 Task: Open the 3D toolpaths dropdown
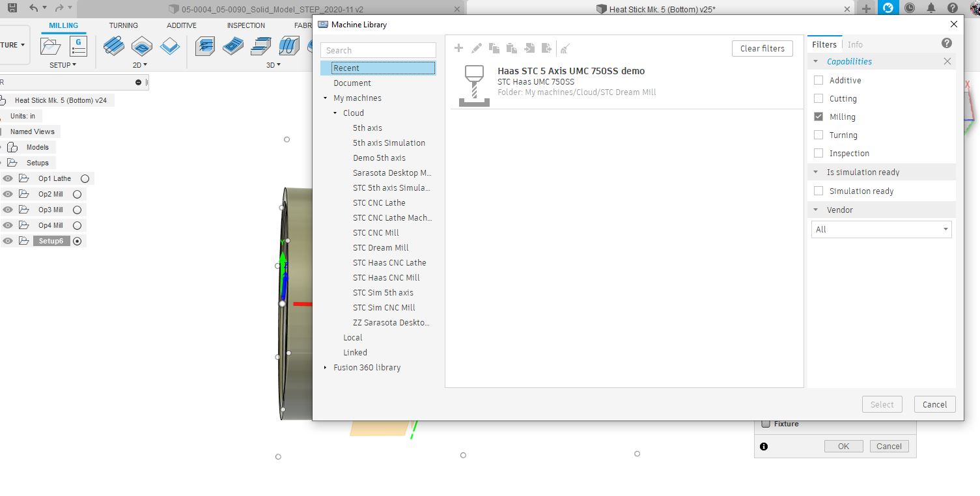(x=273, y=65)
